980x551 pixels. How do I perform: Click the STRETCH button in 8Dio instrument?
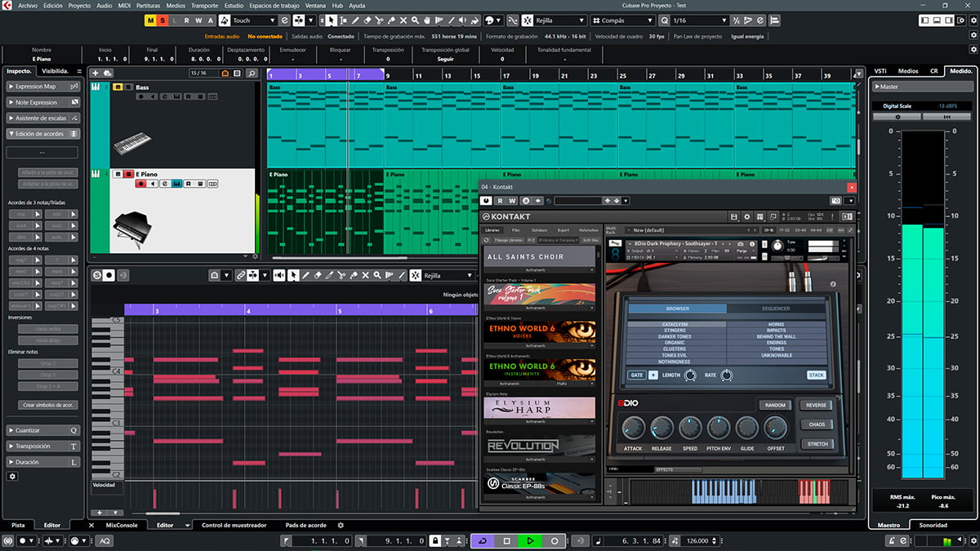(x=816, y=444)
